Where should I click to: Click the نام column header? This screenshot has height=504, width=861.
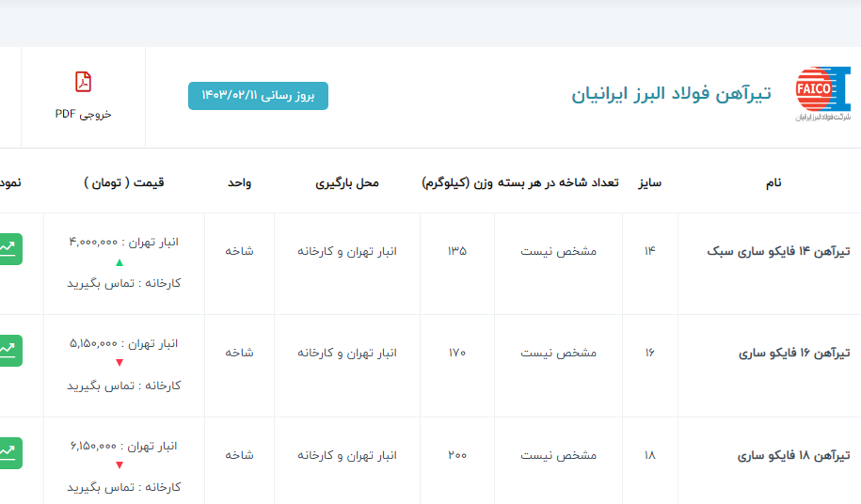[774, 182]
